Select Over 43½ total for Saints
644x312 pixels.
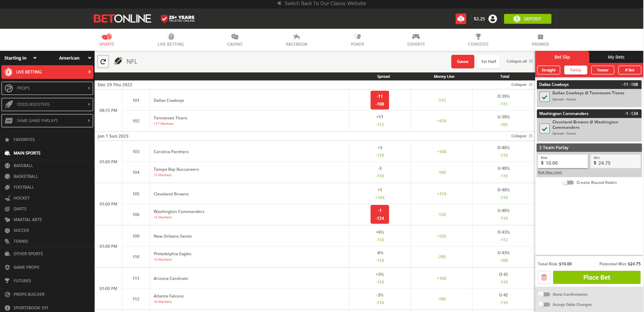point(503,236)
